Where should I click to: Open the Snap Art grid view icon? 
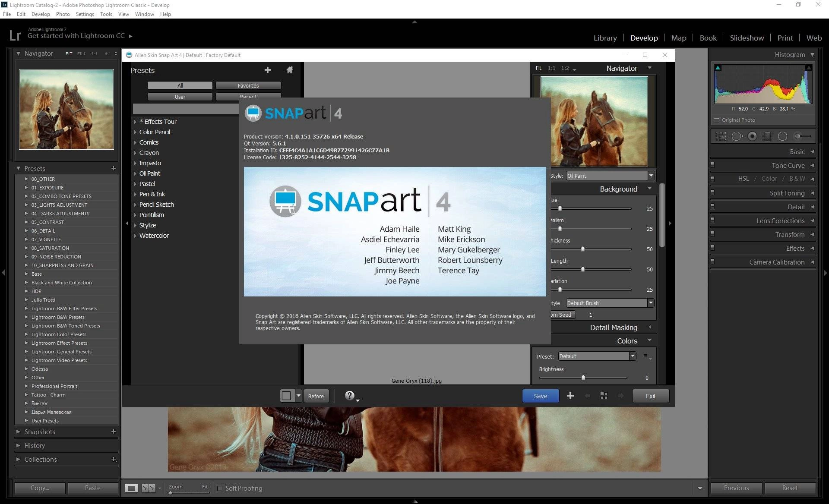tap(604, 396)
